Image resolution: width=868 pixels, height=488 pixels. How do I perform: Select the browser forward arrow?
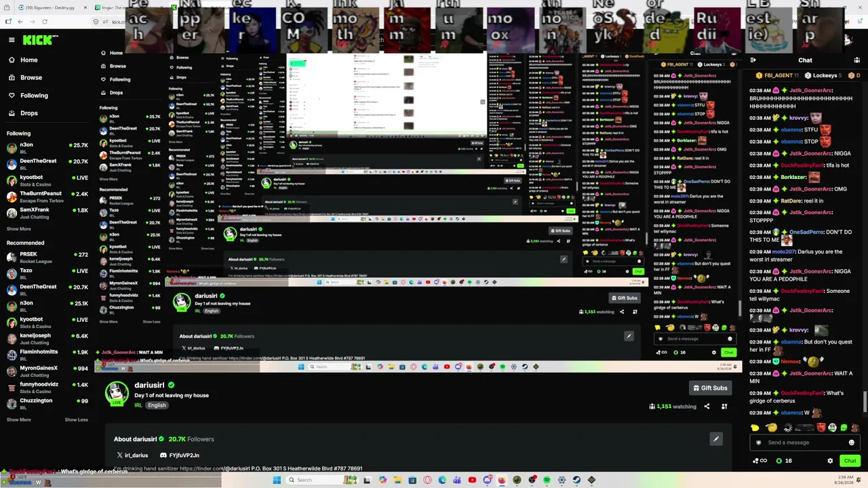(x=33, y=22)
